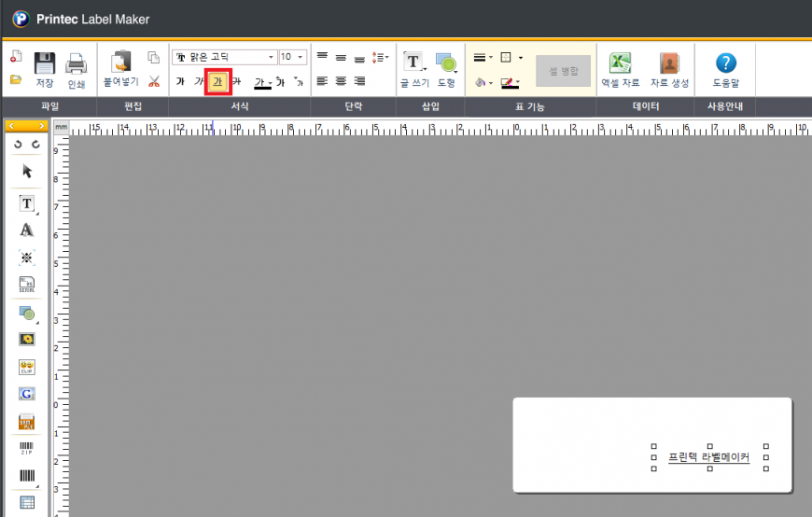Select the 프린텍 라벨메이커 text on the label
The height and width of the screenshot is (517, 812).
[709, 457]
